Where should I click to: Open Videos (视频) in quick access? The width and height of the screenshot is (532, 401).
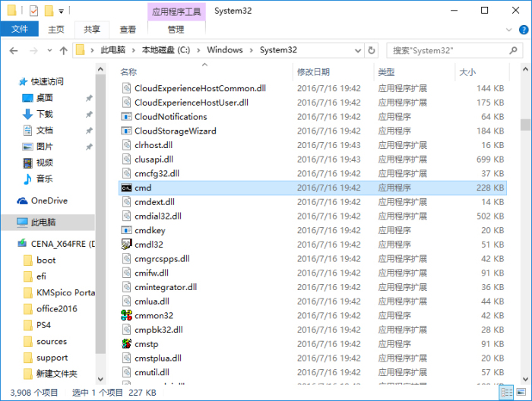[x=44, y=163]
